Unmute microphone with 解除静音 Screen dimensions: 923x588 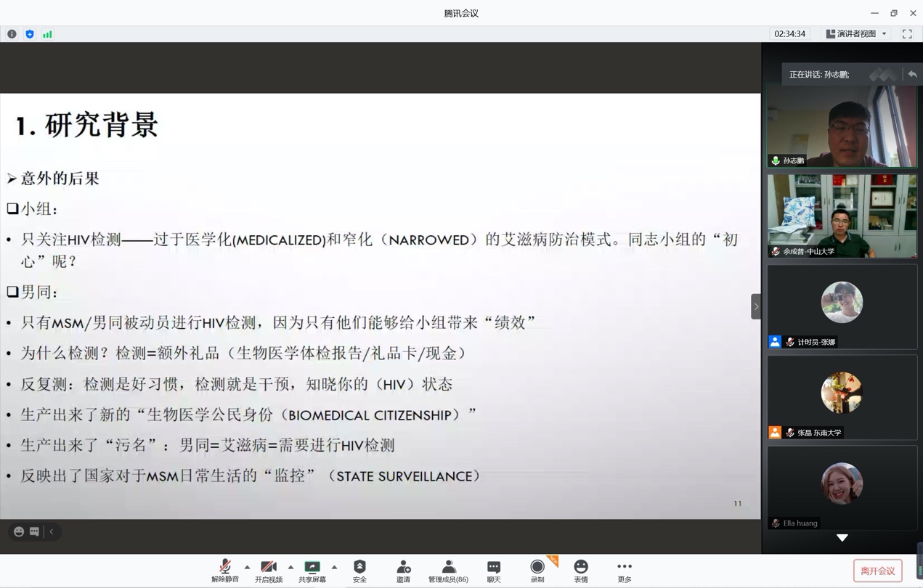point(225,571)
